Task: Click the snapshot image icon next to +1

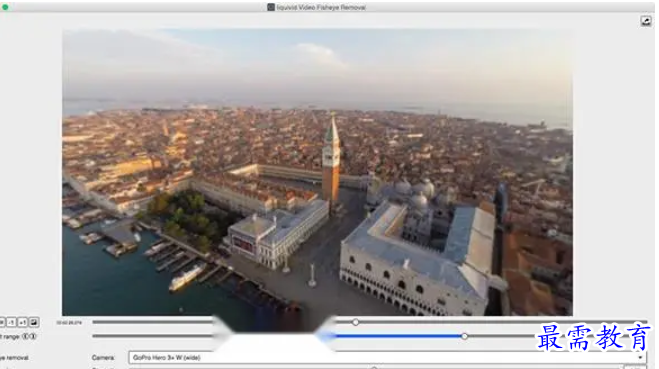Action: pos(34,322)
